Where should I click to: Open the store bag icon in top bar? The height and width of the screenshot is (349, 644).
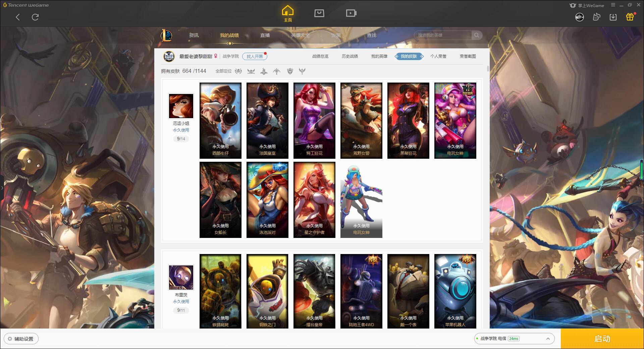(x=319, y=13)
